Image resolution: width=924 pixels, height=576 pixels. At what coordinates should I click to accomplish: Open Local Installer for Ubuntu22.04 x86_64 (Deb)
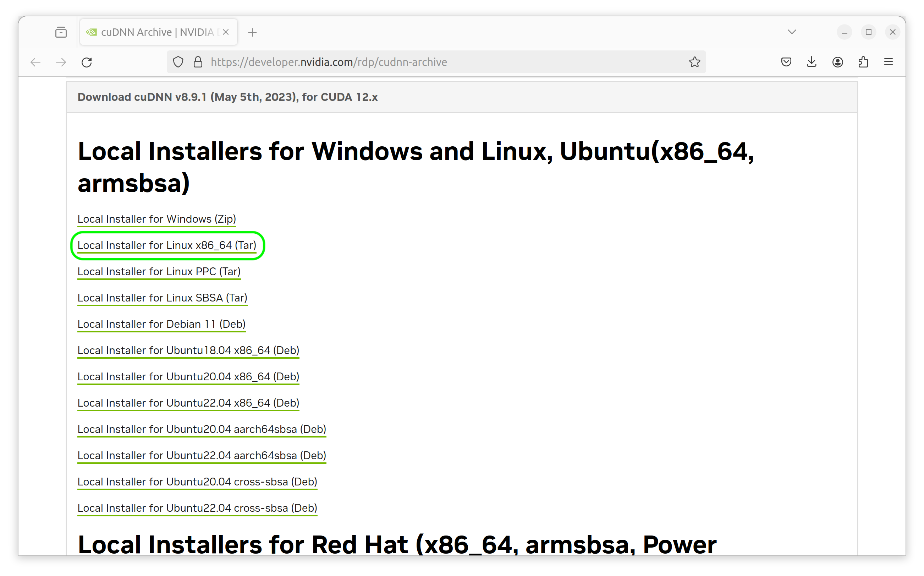(x=188, y=403)
